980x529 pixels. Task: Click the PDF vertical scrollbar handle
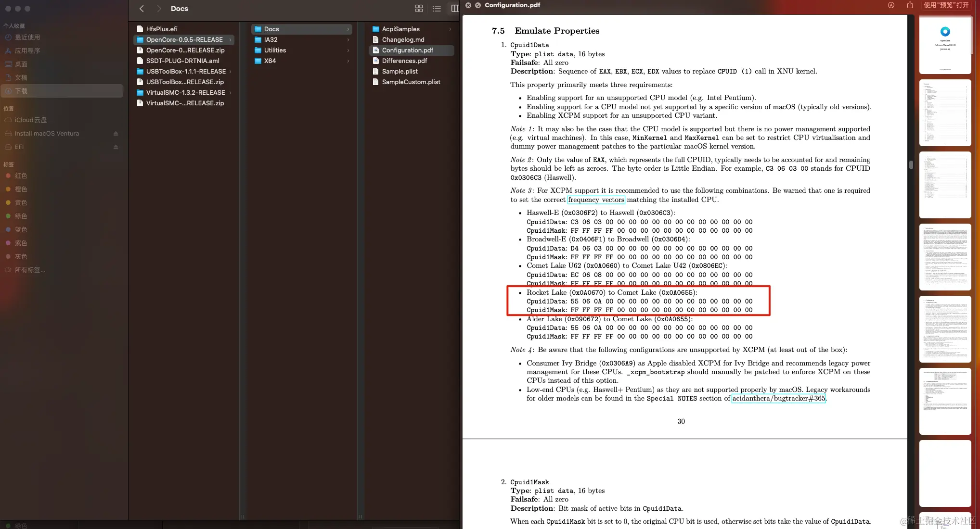911,165
